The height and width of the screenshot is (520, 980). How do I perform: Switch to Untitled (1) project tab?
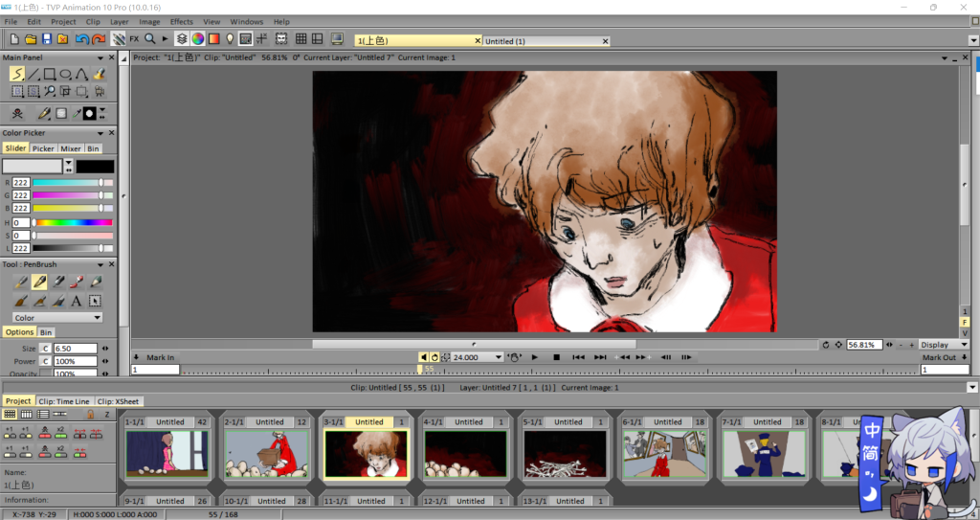pos(545,41)
